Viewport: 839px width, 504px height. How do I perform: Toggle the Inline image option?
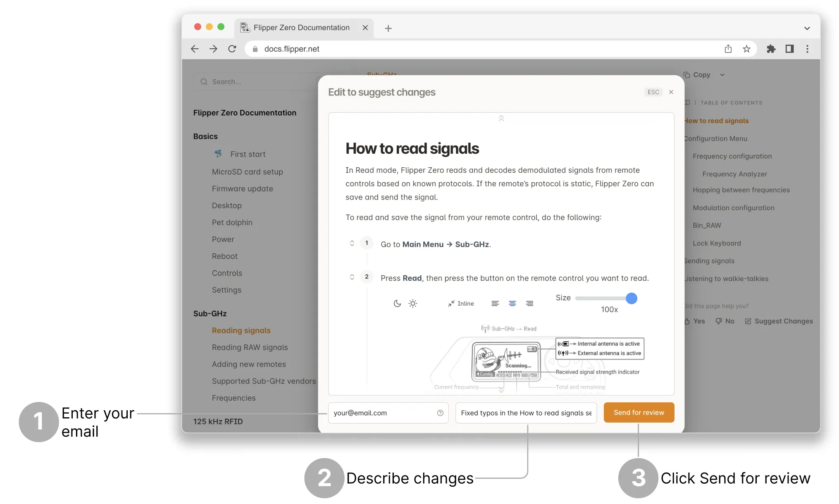point(461,304)
